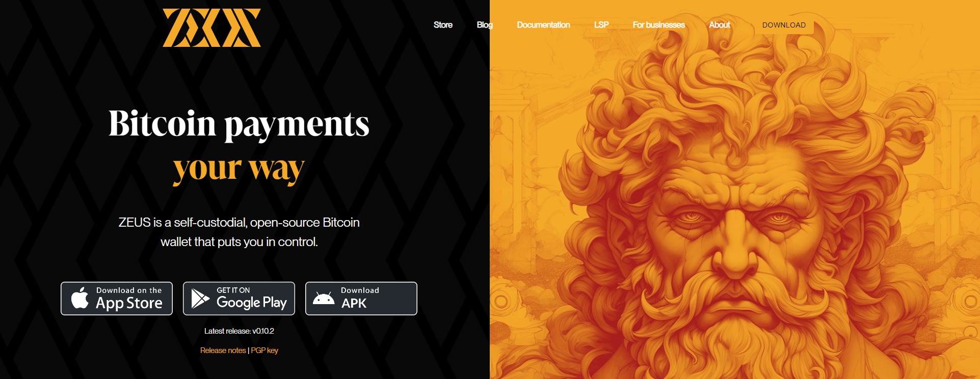
Task: Click the Zeus illustration on right
Action: (x=735, y=189)
